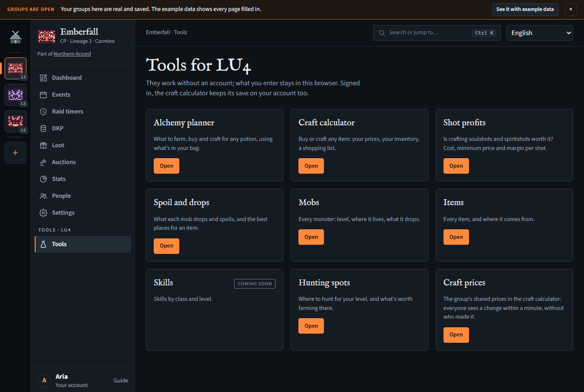584x392 pixels.
Task: Click the home tent icon in the rail
Action: [x=16, y=37]
